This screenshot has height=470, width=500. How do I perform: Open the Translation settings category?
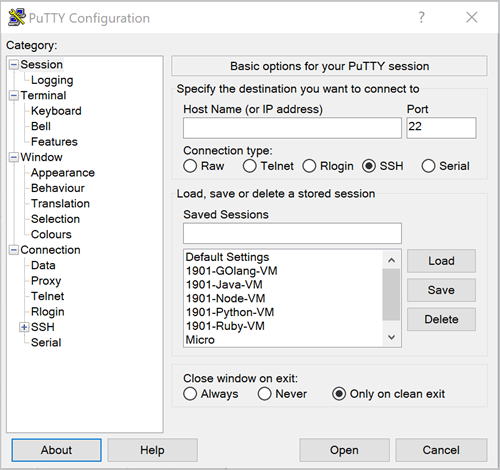60,204
